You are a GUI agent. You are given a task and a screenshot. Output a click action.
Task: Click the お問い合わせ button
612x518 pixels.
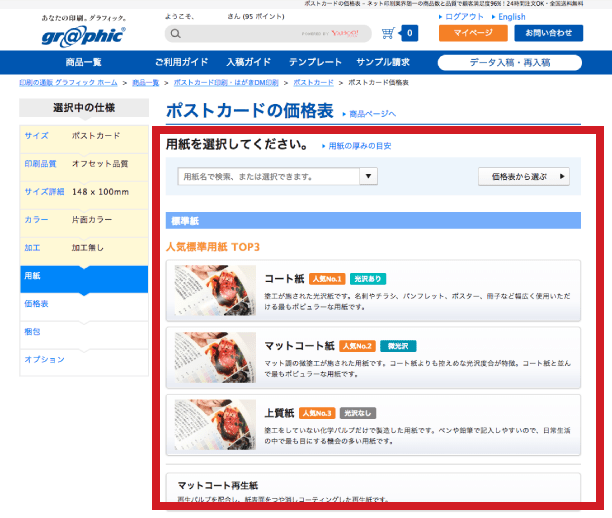tap(548, 34)
